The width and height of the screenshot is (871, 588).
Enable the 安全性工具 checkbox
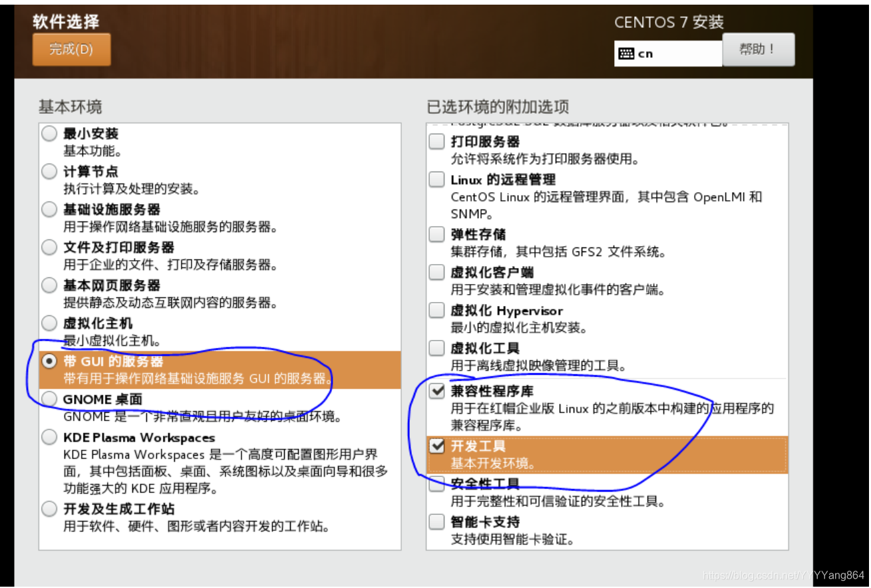tap(436, 484)
